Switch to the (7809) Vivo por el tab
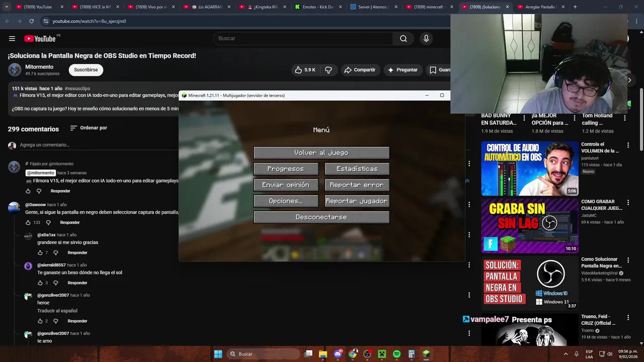Screen dimensions: 644x362 click(150, 7)
